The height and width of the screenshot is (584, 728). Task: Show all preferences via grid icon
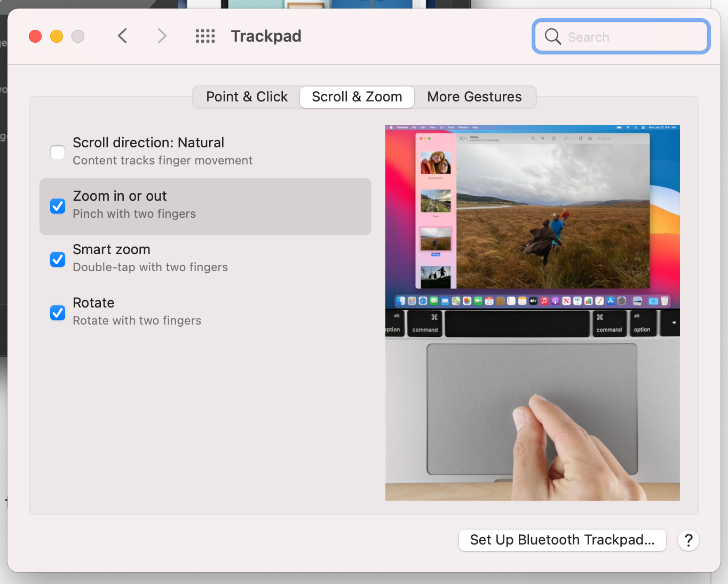point(205,36)
